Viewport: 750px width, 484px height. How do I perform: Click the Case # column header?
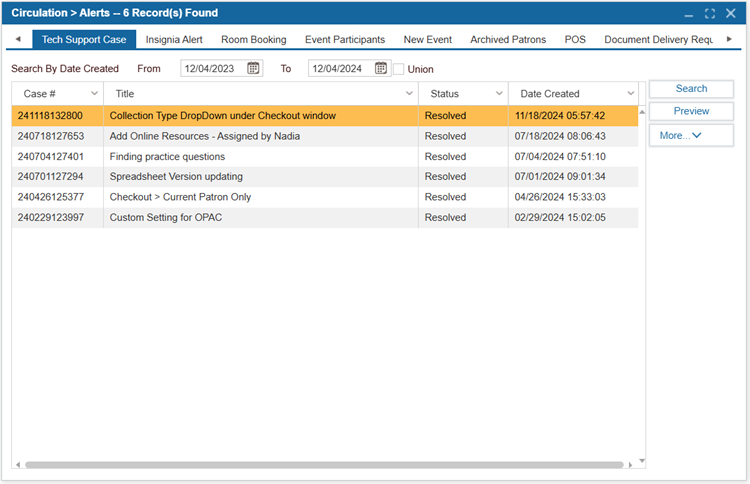click(x=57, y=93)
